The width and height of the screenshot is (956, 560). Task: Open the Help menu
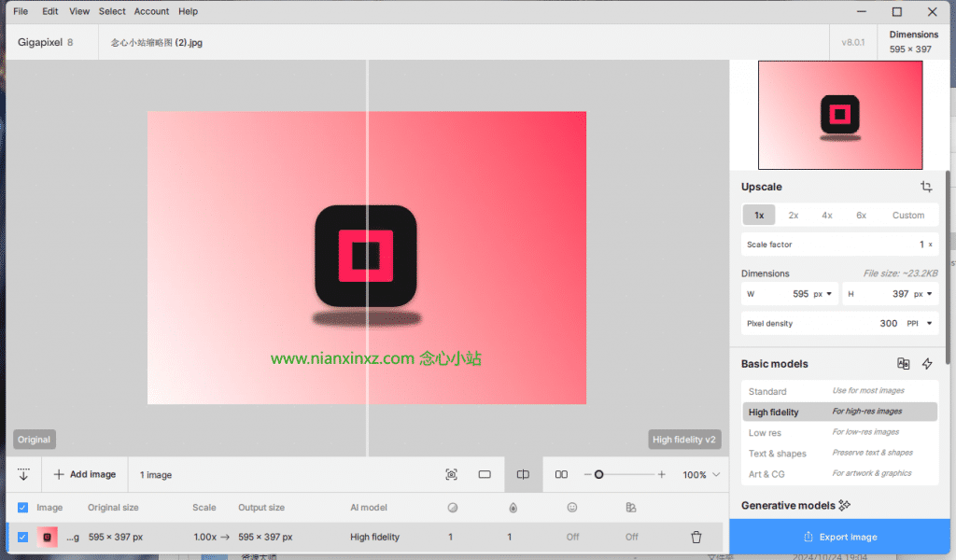[188, 11]
